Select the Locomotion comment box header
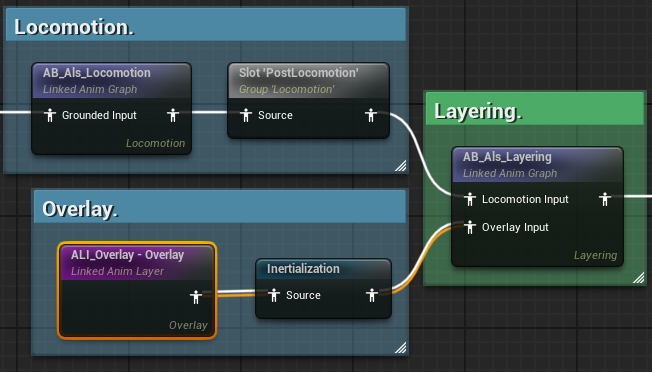652x372 pixels. click(206, 25)
